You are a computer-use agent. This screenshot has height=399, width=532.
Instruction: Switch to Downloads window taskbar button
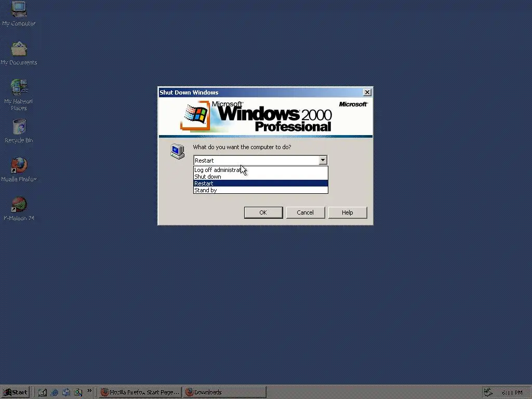[224, 392]
